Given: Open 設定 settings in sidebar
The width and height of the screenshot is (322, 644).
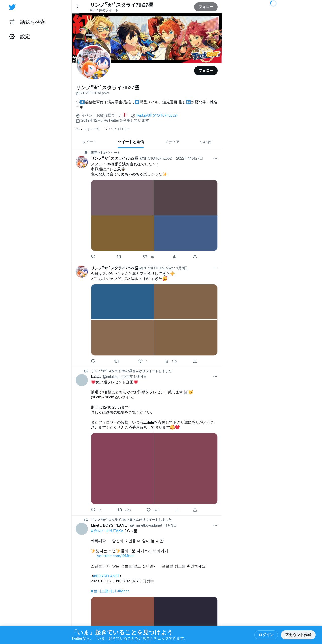Looking at the screenshot, I should [x=20, y=37].
